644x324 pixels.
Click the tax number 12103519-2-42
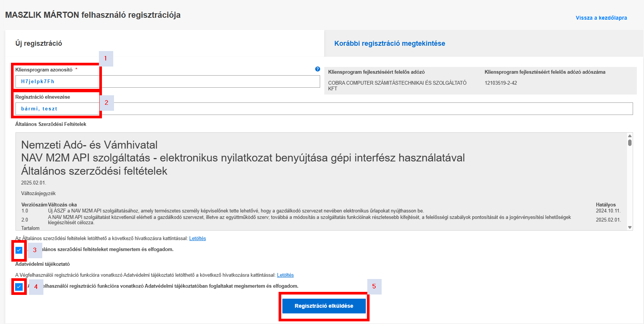[501, 83]
